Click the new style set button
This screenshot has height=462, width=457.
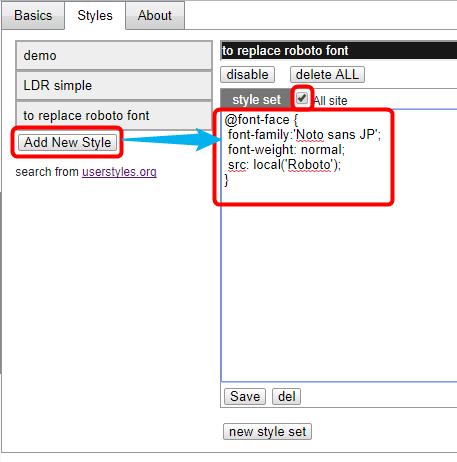(267, 432)
